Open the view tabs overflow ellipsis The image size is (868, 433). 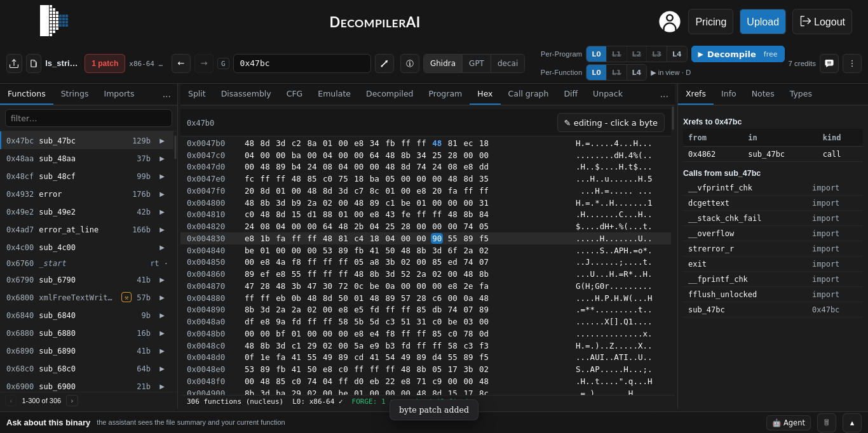pos(664,94)
